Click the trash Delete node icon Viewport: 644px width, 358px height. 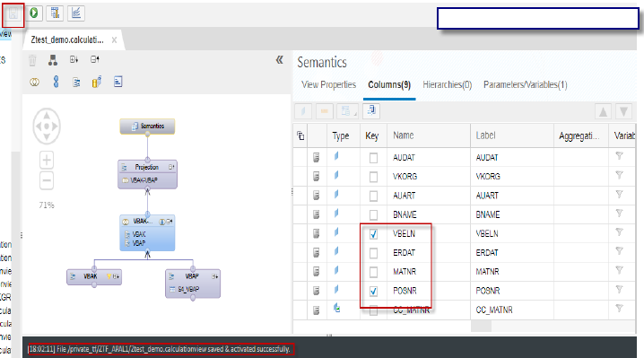tap(32, 60)
